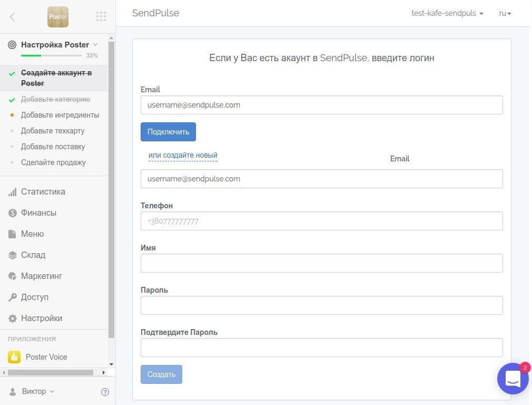
Task: Open the ru language dropdown
Action: [505, 13]
